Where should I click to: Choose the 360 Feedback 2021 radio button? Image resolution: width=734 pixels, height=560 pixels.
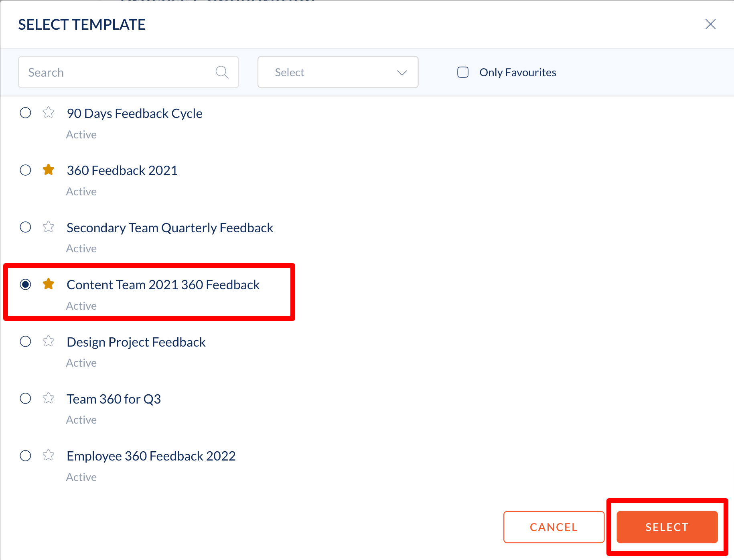click(25, 170)
